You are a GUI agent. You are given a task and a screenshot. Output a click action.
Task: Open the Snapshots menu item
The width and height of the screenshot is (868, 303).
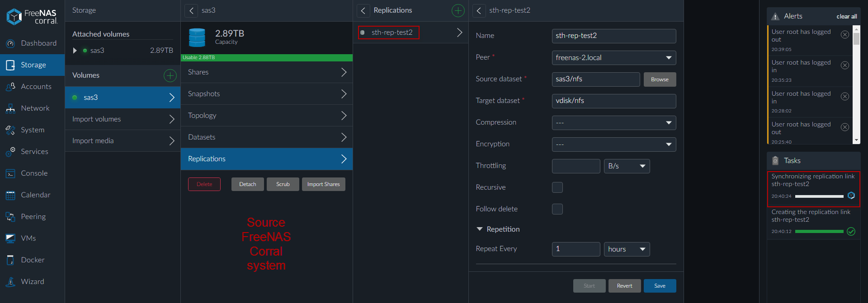(x=266, y=94)
